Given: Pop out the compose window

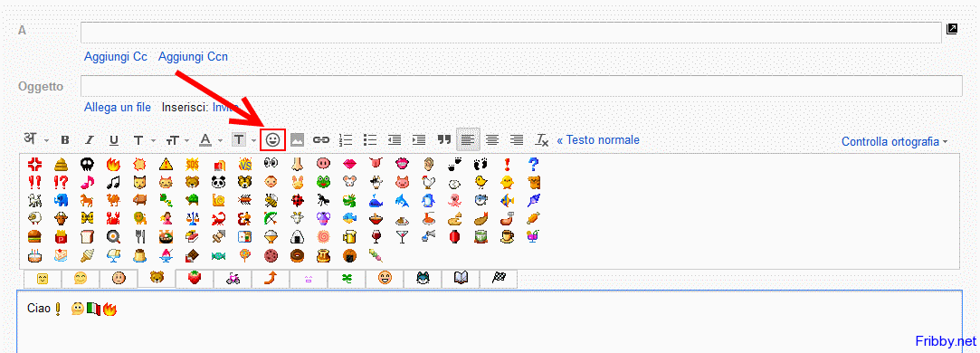Looking at the screenshot, I should pyautogui.click(x=952, y=29).
